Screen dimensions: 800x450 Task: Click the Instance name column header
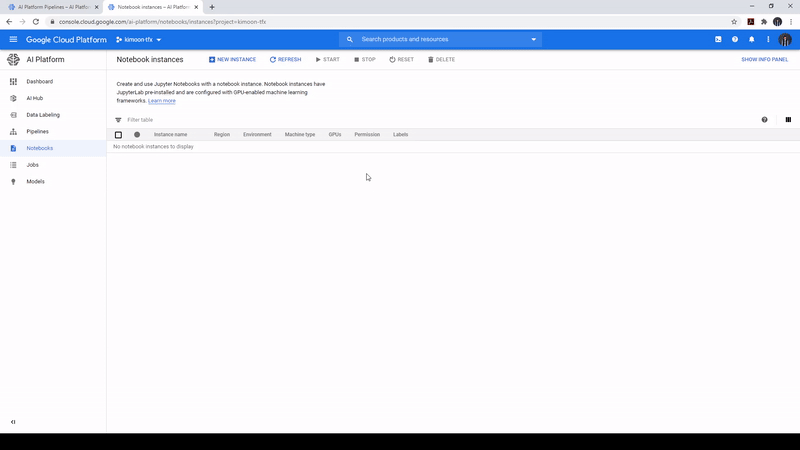click(170, 135)
